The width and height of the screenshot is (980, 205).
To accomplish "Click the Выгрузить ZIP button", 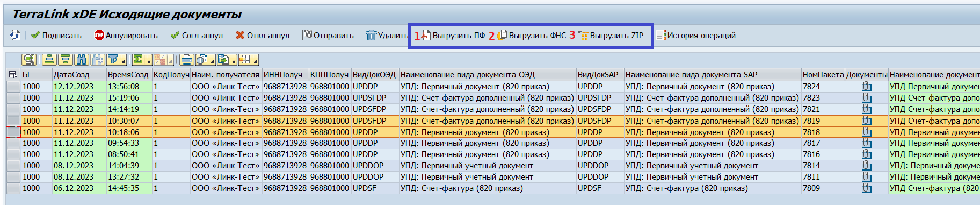I will coord(611,36).
